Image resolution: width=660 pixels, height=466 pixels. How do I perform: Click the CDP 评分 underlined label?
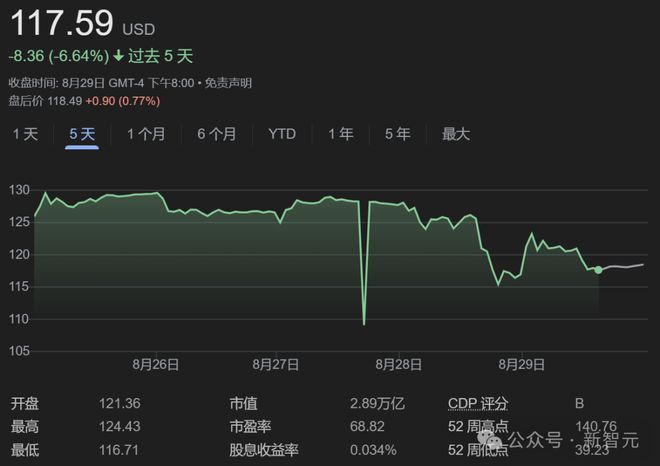click(x=478, y=403)
